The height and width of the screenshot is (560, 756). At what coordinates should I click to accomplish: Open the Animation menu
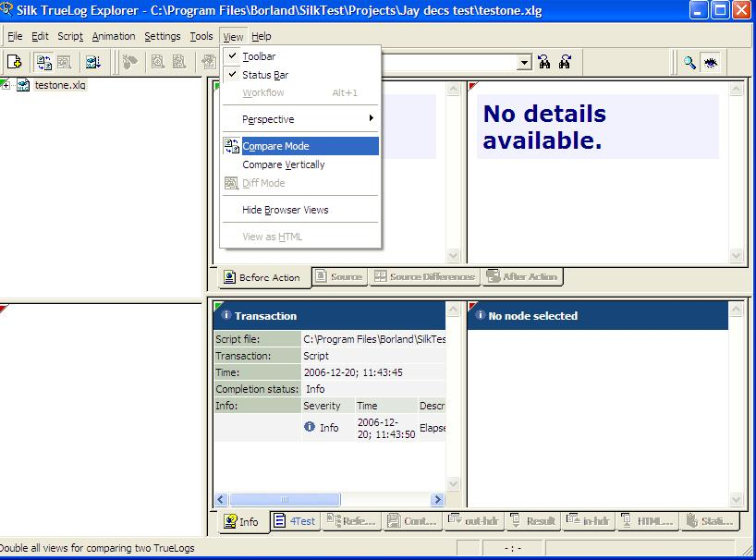point(114,36)
